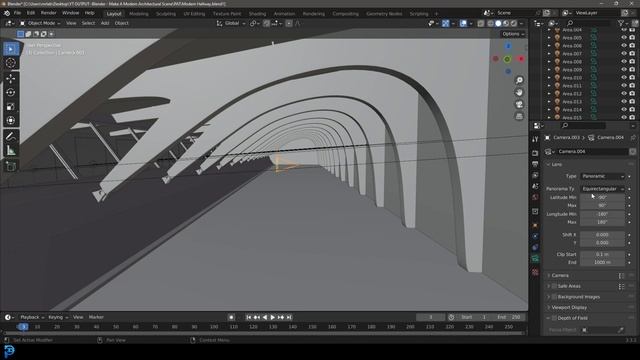Select the Rotate tool
Viewport: 640px width, 360px height.
pyautogui.click(x=11, y=92)
